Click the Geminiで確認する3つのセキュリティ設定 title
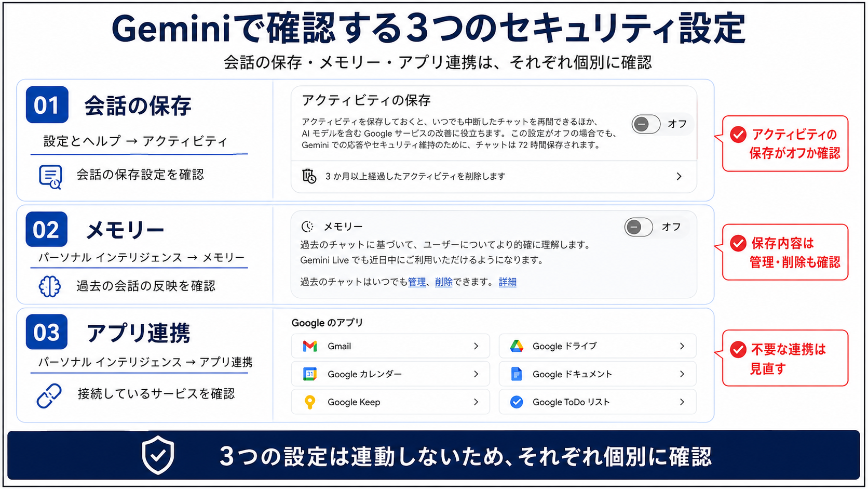The height and width of the screenshot is (489, 868). [x=428, y=28]
